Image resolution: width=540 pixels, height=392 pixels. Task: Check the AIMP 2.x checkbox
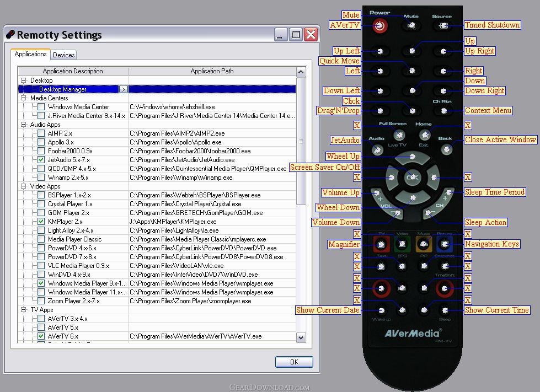point(41,133)
